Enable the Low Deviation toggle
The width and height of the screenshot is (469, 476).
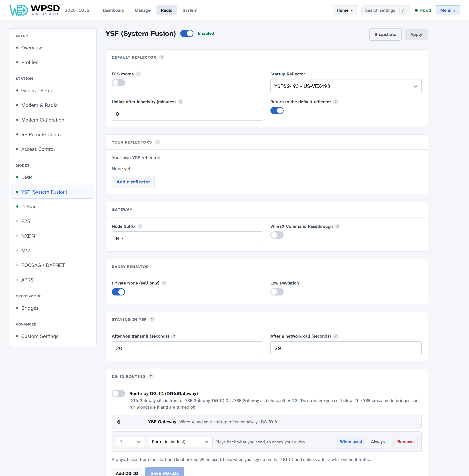tap(277, 292)
